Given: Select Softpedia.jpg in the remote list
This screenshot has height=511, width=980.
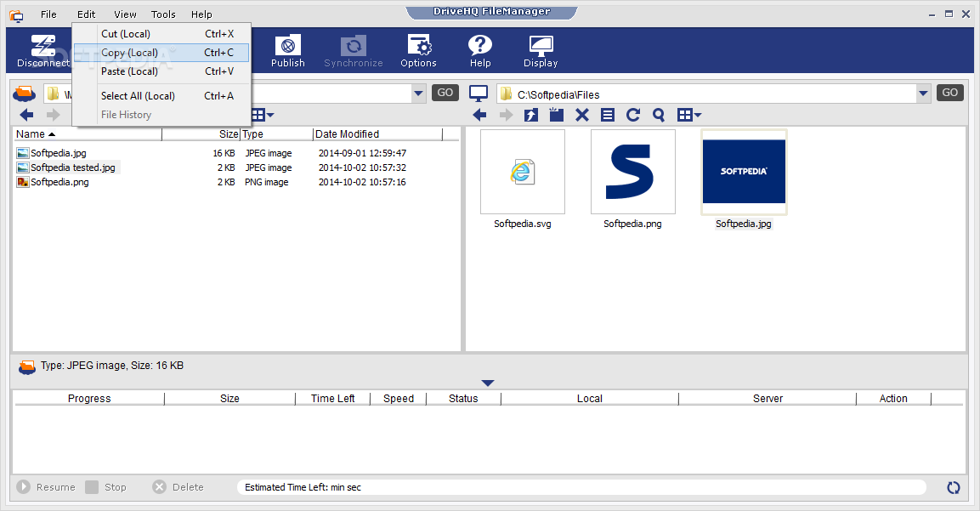Looking at the screenshot, I should click(58, 153).
